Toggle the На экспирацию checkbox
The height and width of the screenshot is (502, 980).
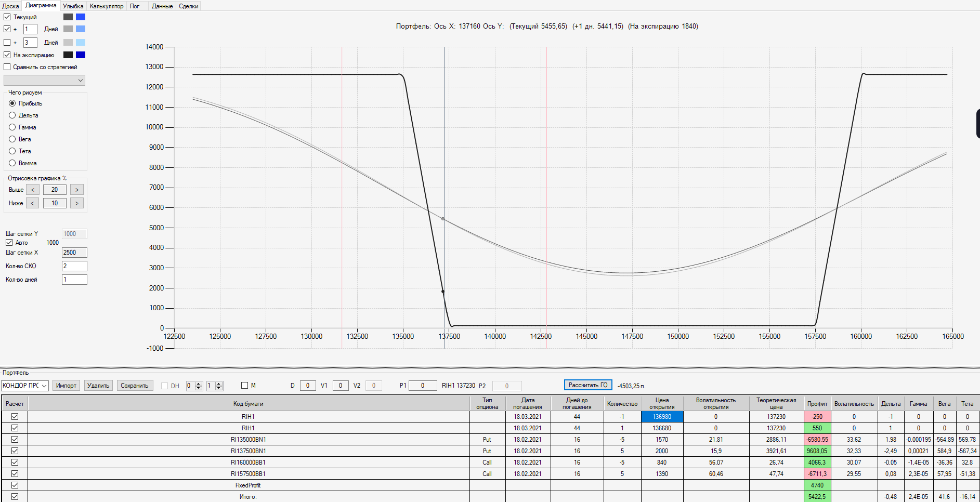click(7, 55)
